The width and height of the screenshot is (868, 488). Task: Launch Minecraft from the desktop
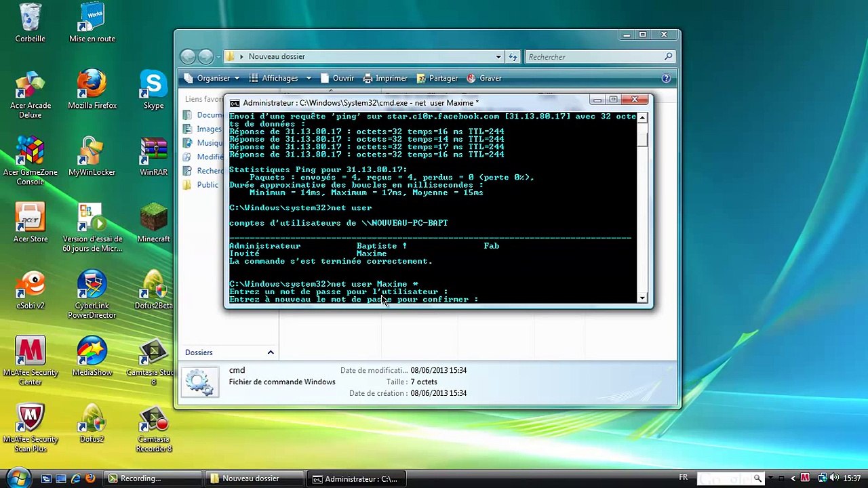click(154, 223)
